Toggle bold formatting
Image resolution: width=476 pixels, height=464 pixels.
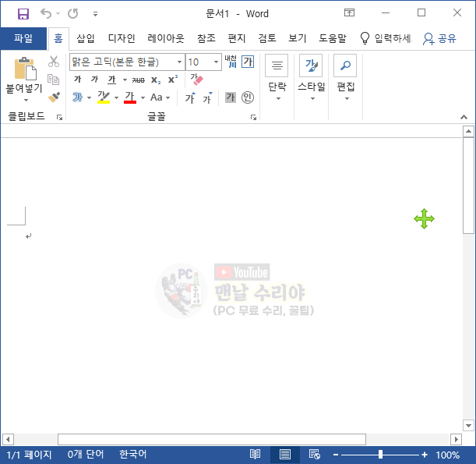pos(78,80)
